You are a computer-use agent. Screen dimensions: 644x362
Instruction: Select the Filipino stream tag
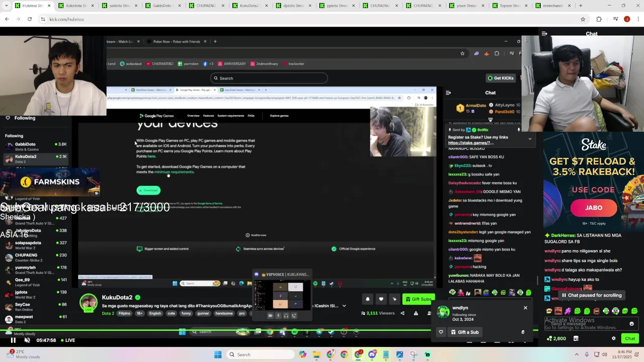124,313
